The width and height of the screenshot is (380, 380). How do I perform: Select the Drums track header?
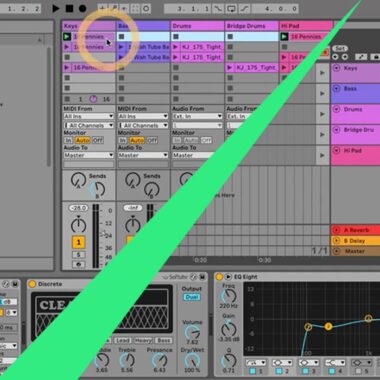point(197,26)
